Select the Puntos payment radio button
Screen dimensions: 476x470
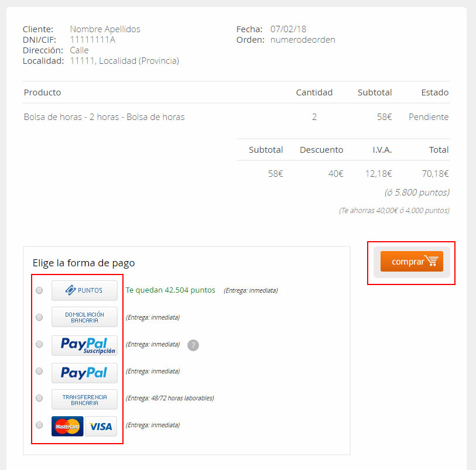pos(39,290)
